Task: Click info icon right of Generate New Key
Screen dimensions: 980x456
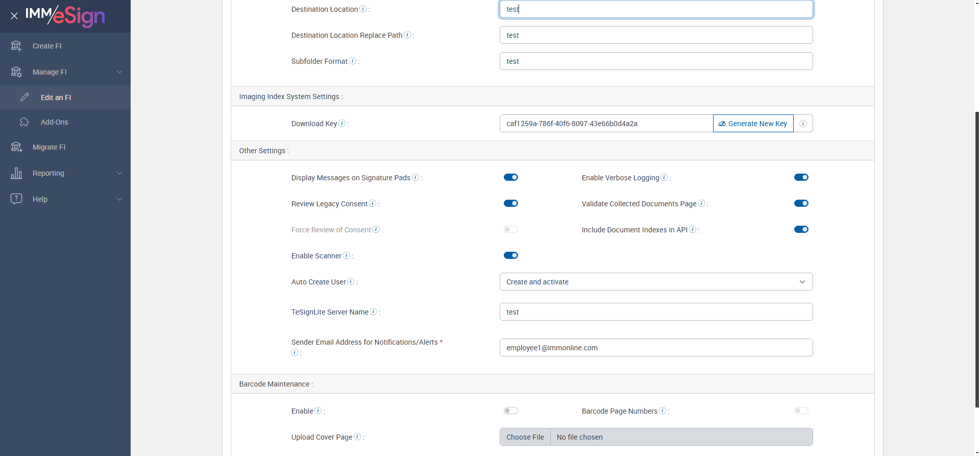Action: tap(803, 124)
